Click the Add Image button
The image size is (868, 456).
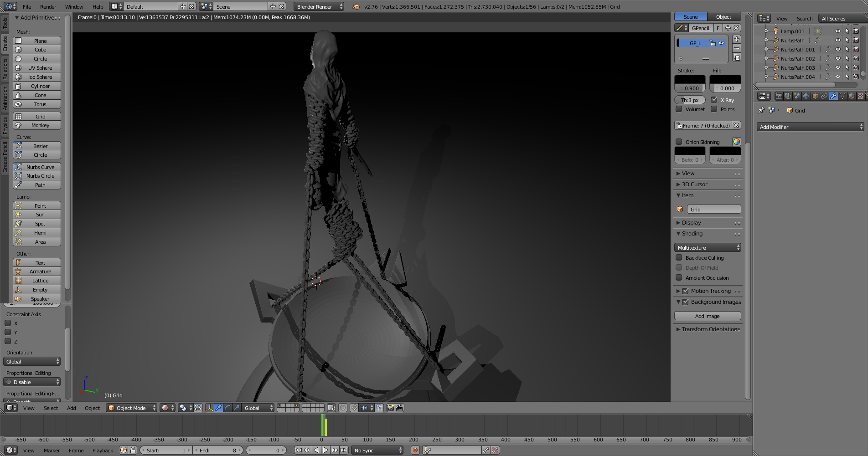point(708,316)
